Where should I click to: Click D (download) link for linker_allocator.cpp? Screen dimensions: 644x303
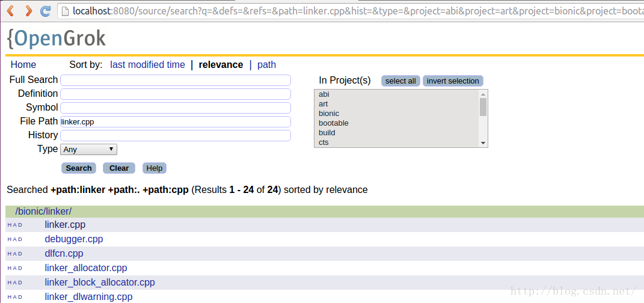click(x=20, y=268)
